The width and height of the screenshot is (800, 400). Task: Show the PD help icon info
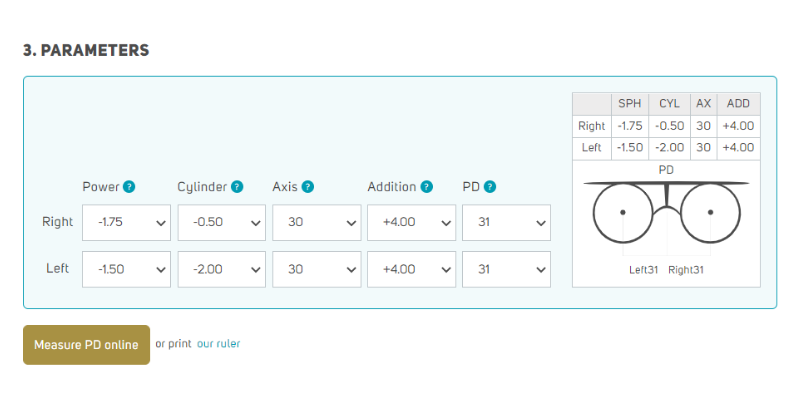490,187
